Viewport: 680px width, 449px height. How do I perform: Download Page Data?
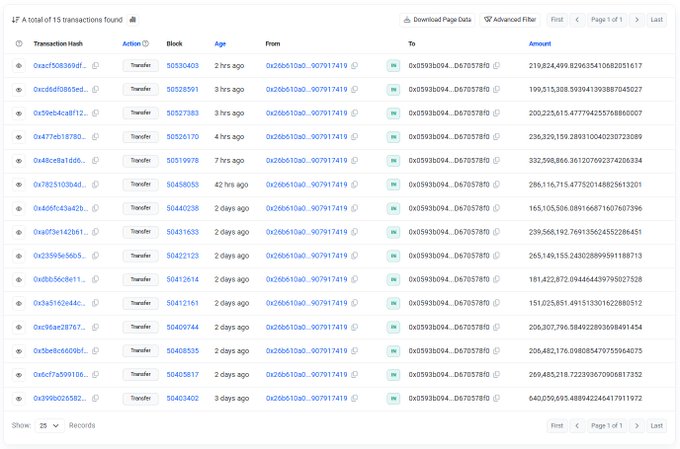pyautogui.click(x=437, y=20)
